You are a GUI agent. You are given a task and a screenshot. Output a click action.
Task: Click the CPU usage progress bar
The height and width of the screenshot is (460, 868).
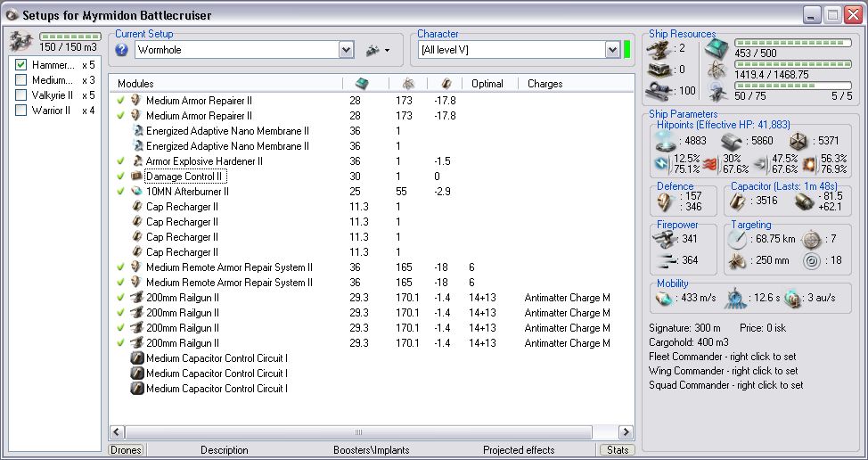coord(793,43)
